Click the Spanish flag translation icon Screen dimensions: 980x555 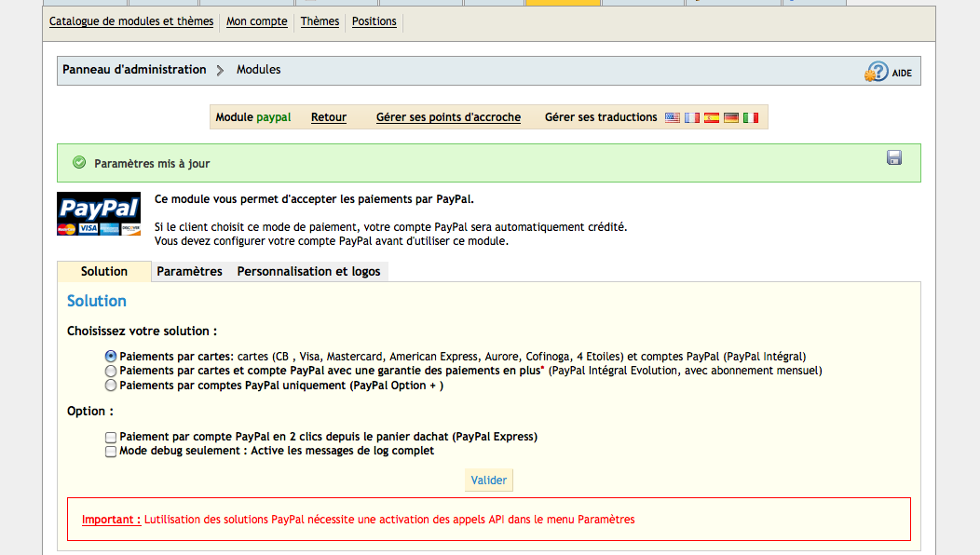(712, 117)
